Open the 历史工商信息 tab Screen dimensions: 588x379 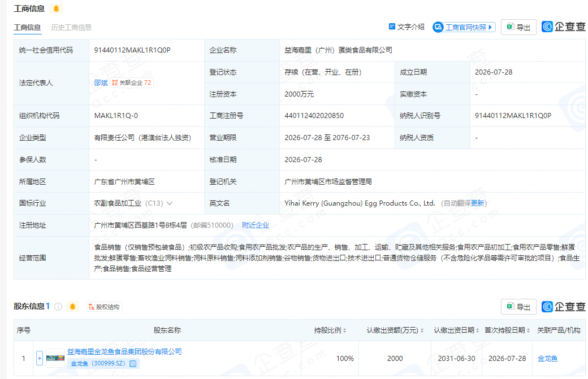[x=71, y=27]
